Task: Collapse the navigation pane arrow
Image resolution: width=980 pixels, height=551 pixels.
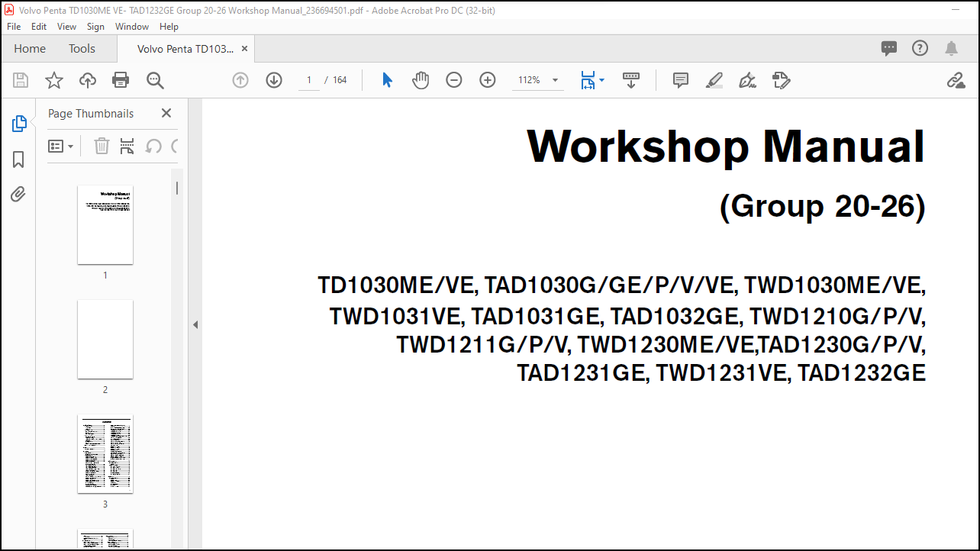Action: pos(195,325)
